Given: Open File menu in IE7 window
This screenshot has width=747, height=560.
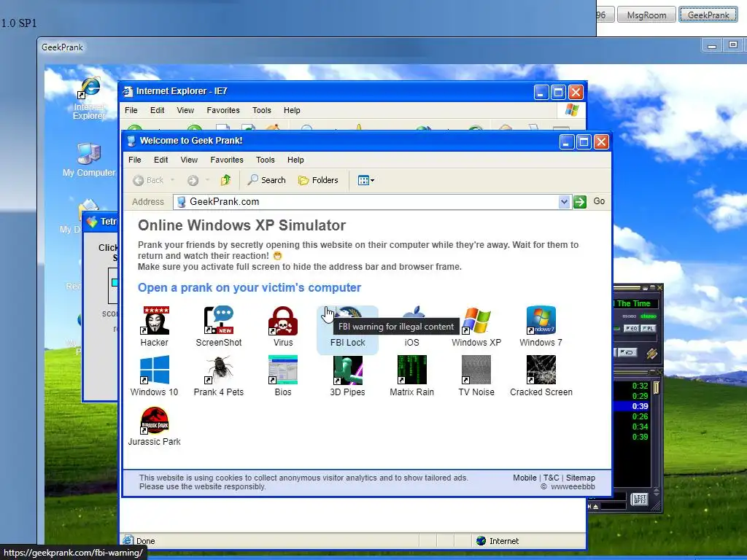Looking at the screenshot, I should 131,111.
